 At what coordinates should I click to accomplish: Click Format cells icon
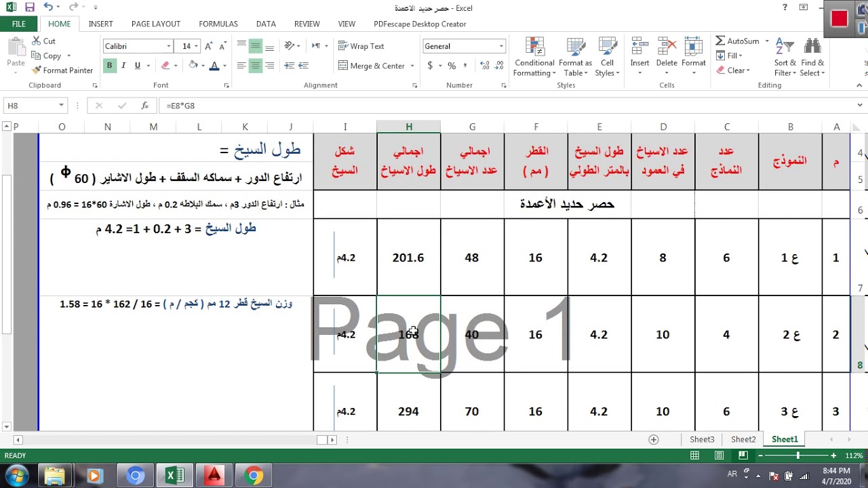(x=694, y=47)
